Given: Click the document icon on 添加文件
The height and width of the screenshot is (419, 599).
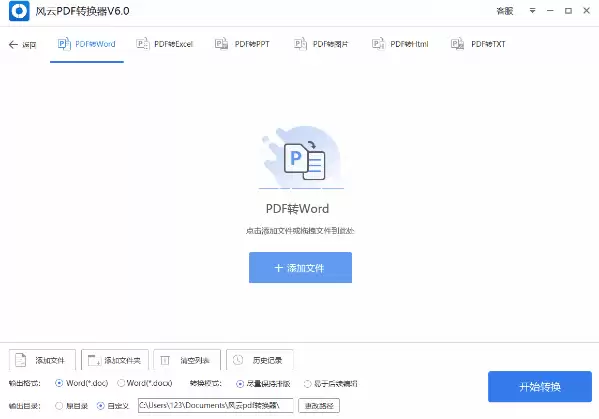Looking at the screenshot, I should coord(20,360).
